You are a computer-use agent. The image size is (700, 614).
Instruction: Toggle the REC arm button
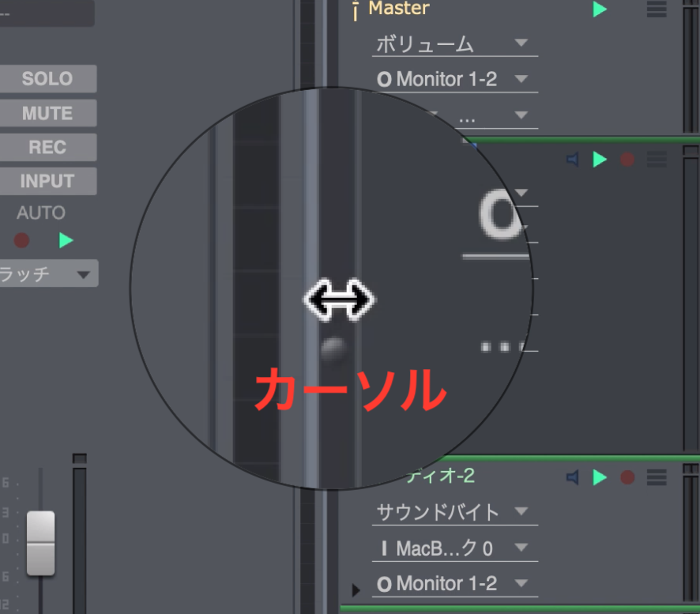[47, 147]
